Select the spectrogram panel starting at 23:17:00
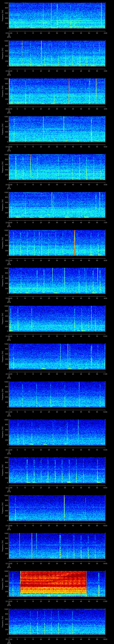114x644 pixels. click(57, 621)
